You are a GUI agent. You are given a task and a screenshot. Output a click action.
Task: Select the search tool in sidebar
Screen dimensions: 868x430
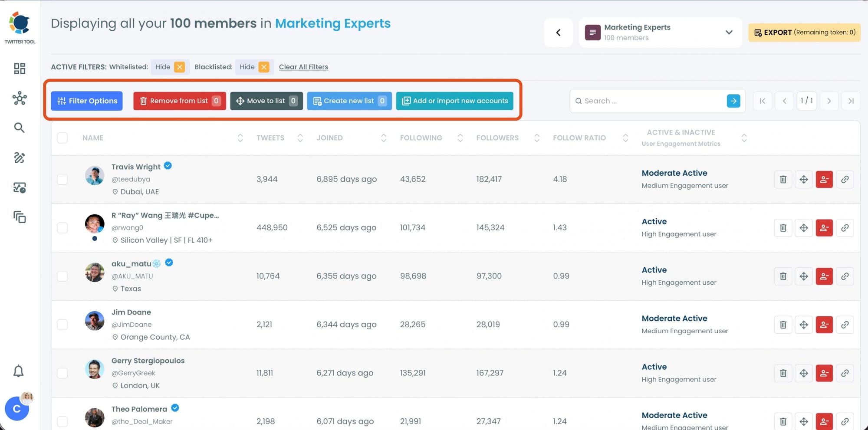pyautogui.click(x=19, y=128)
